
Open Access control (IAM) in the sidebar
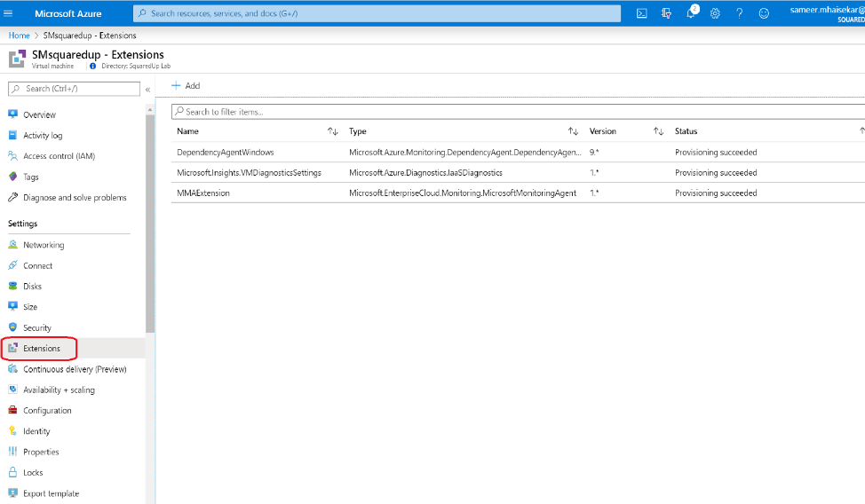coord(59,156)
